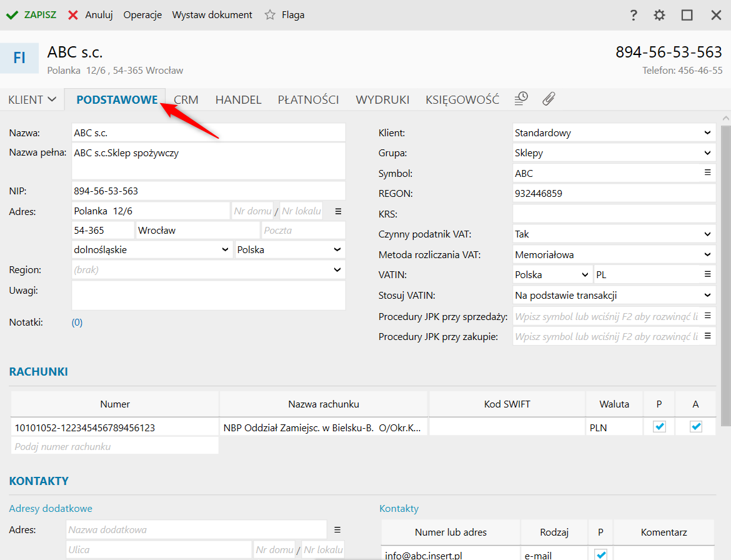Image resolution: width=731 pixels, height=560 pixels.
Task: Click the VATIN field menu icon
Action: [707, 274]
